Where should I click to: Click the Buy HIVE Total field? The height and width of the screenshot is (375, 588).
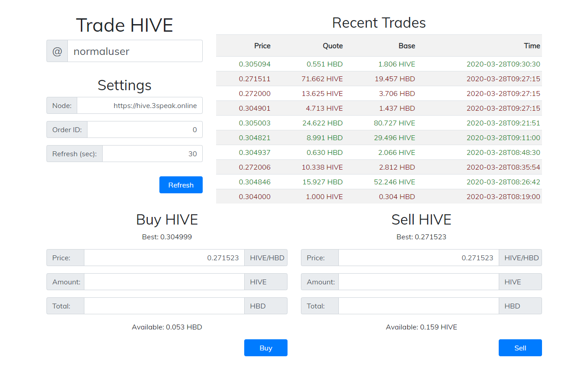tap(164, 306)
